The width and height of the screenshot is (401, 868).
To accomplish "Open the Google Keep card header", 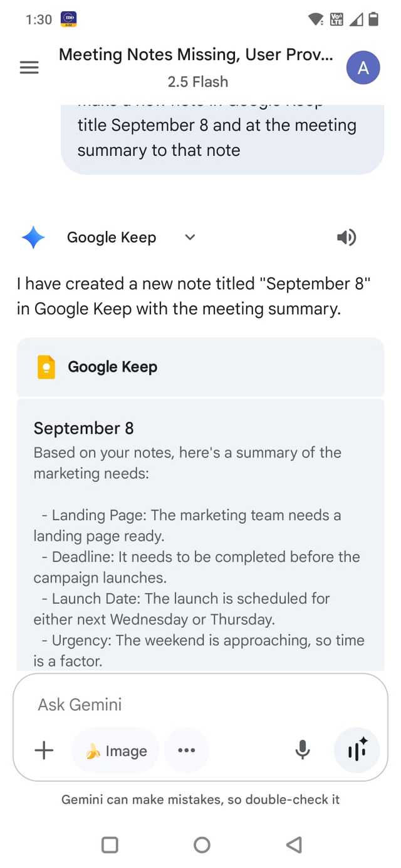I will pos(200,367).
